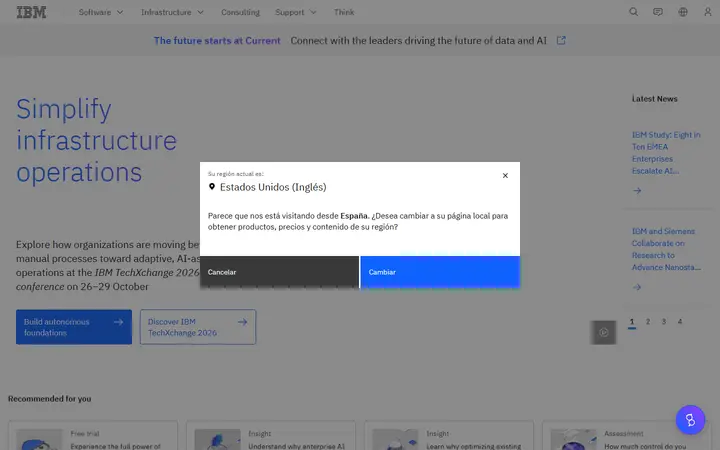Screen dimensions: 720x450
Task: Open the Free trial card thumbnail
Action: pos(39,439)
